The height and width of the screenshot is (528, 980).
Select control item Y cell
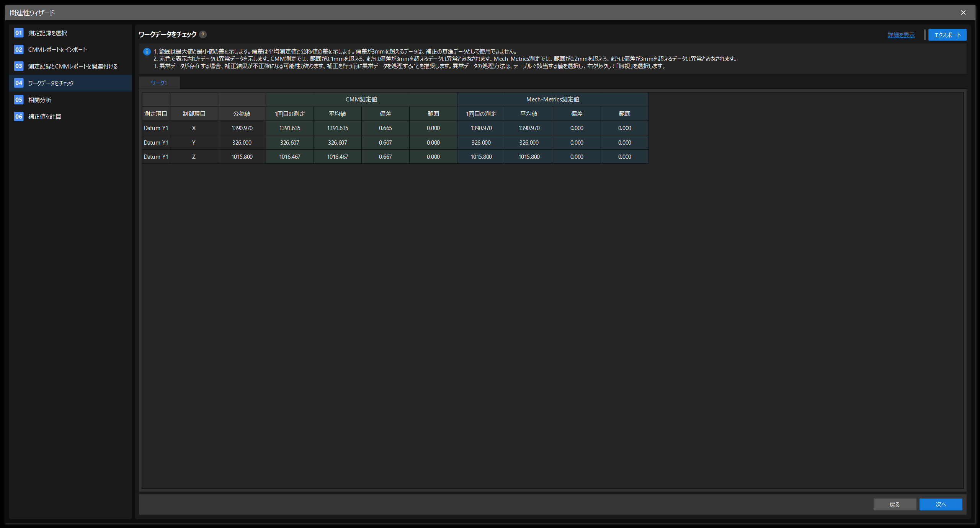point(194,143)
